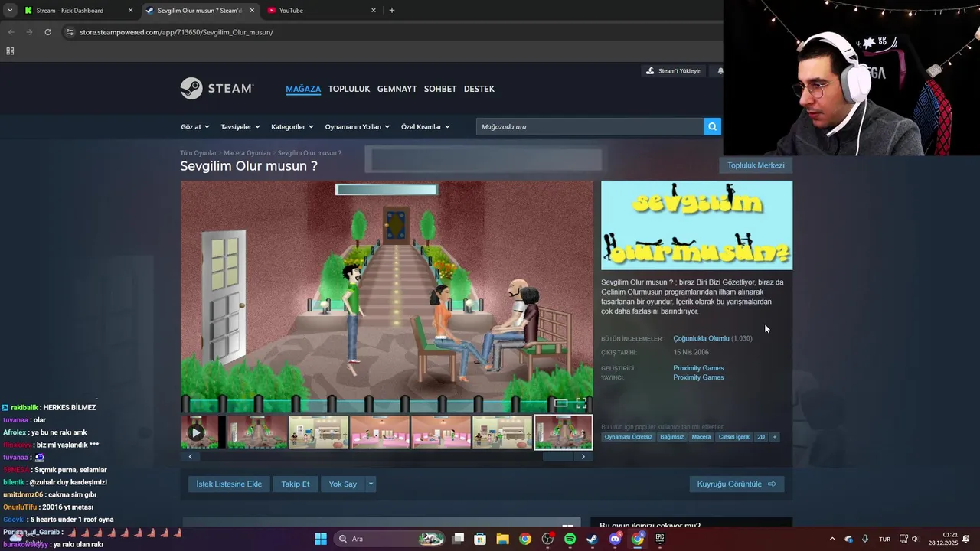Click the Yok Say button
Screen dimensions: 980x551
[343, 484]
